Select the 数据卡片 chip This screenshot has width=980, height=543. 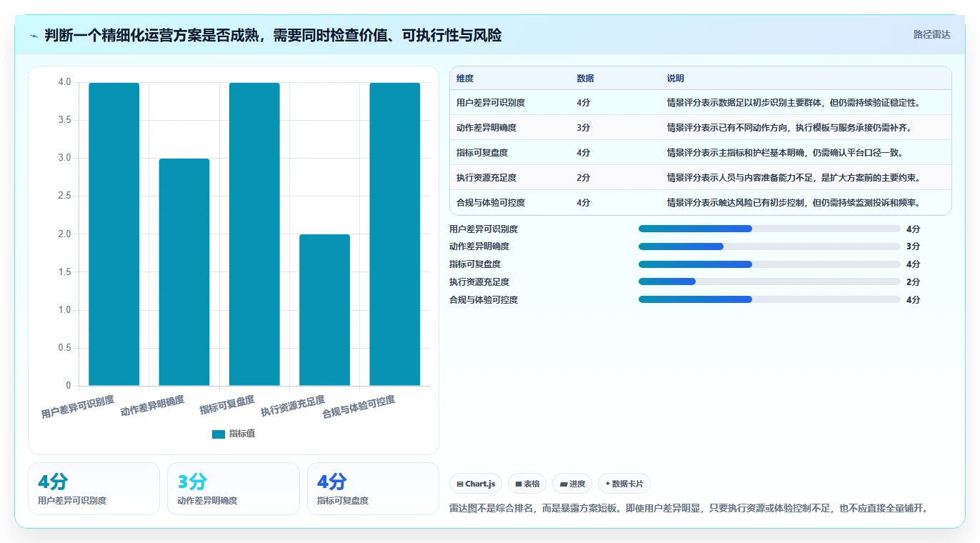click(624, 484)
